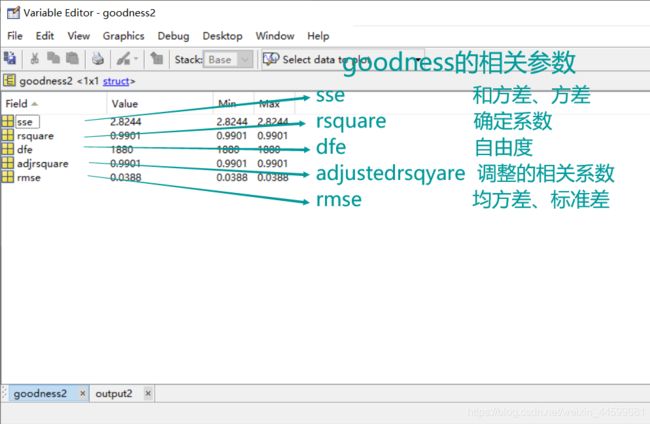
Task: Click the New from selection toolbar icon
Action: tap(10, 58)
